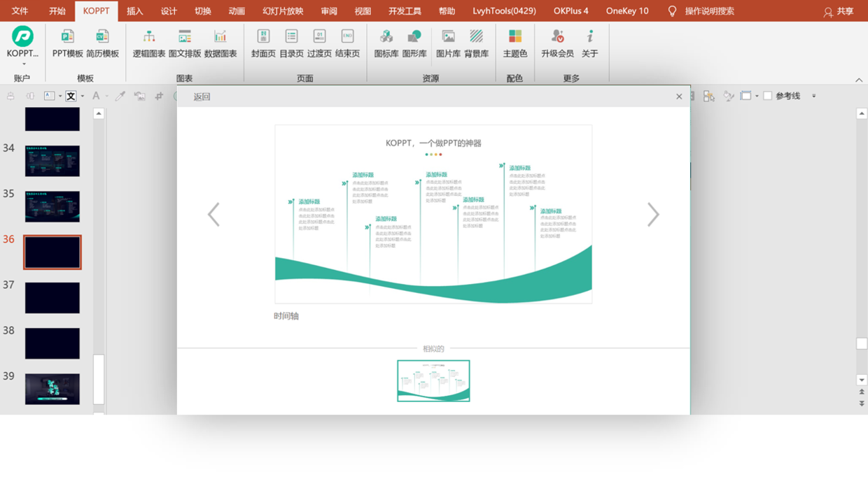Image resolution: width=868 pixels, height=486 pixels.
Task: Open 简历模板 resume templates
Action: click(102, 43)
